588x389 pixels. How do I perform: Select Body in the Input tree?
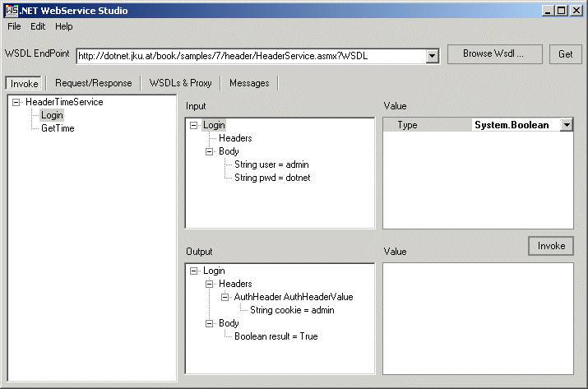pyautogui.click(x=229, y=151)
